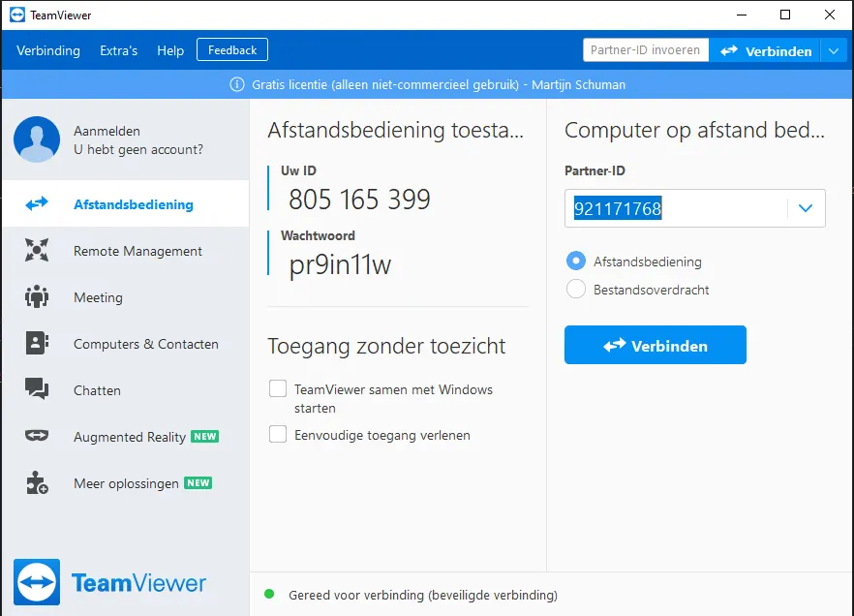Click the Aanmelden link
The height and width of the screenshot is (616, 854).
pos(107,131)
